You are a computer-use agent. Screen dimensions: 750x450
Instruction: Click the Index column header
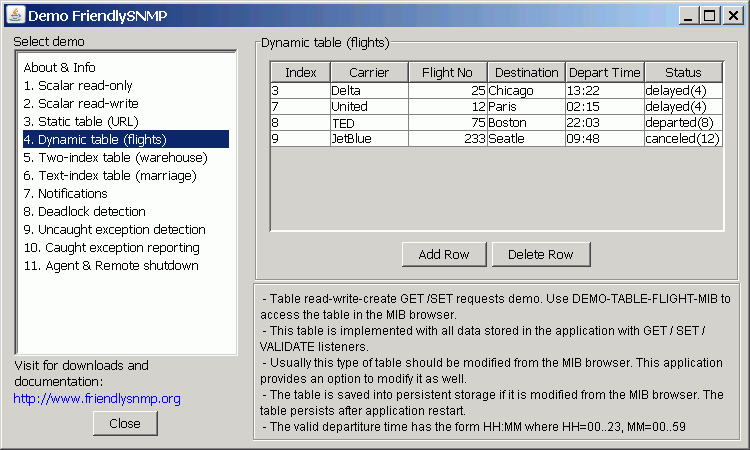(x=300, y=72)
